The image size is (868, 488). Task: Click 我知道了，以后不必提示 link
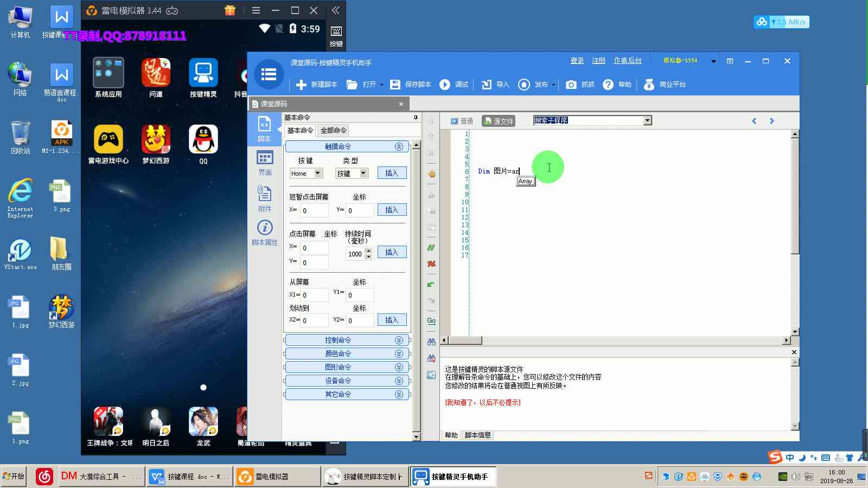483,402
